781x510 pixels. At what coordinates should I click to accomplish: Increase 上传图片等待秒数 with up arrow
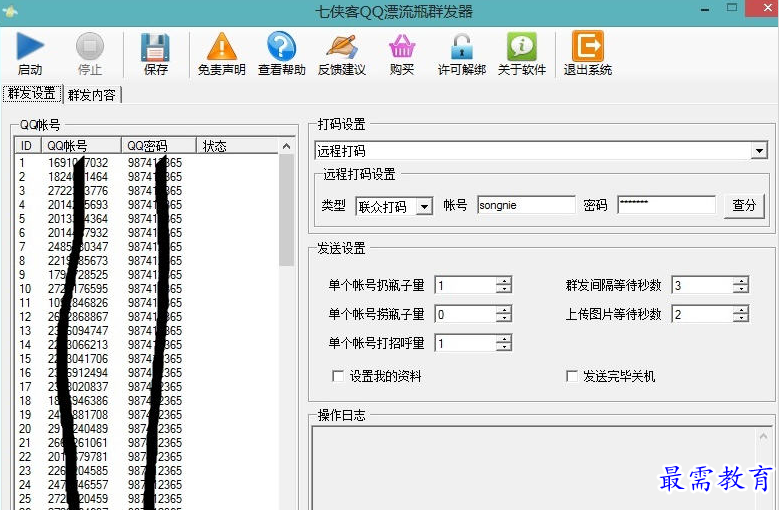pos(741,310)
